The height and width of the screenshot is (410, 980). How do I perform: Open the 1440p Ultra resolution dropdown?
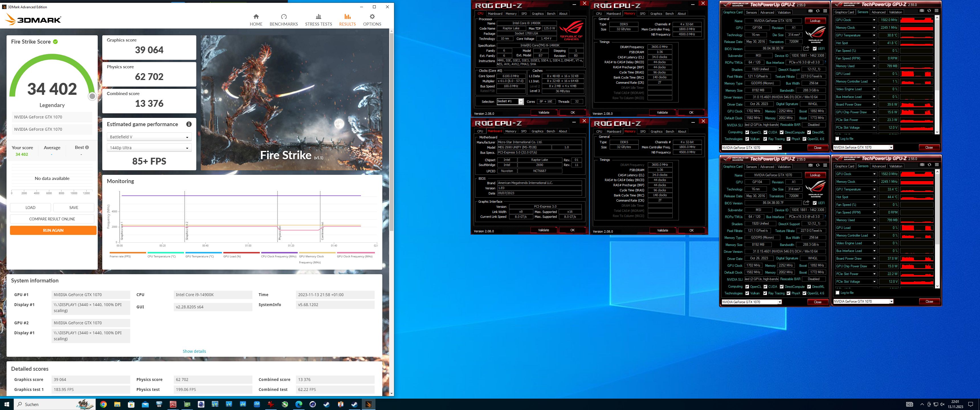point(149,147)
